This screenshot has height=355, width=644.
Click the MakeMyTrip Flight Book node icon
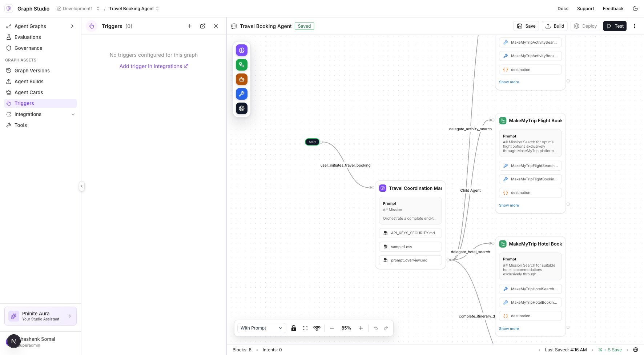pos(503,121)
